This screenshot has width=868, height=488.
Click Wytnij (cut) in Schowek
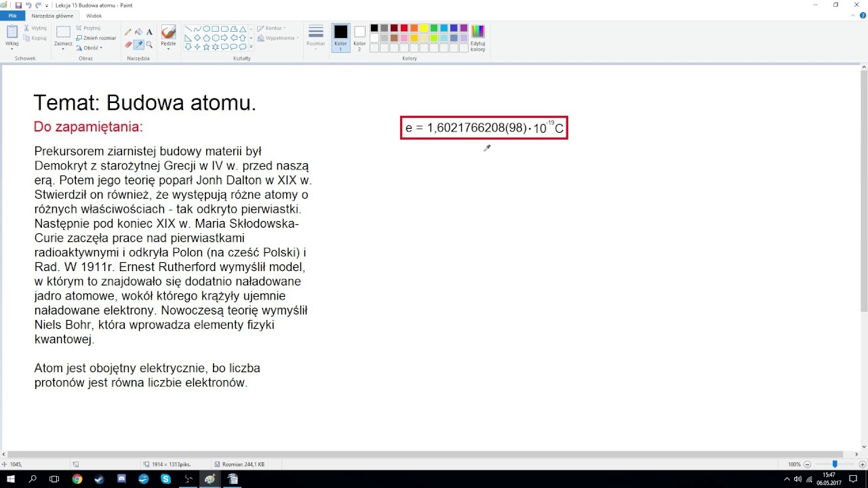point(35,28)
